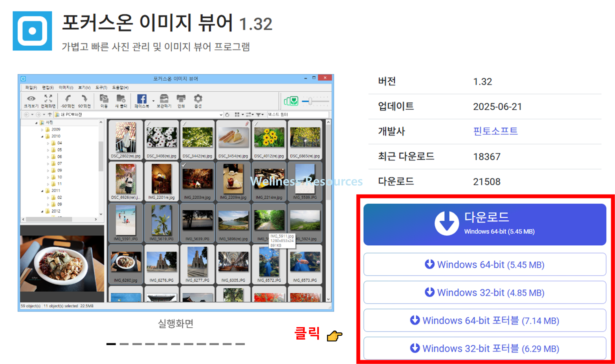Open the 핀토소프트 developer link
Screen dimensions: 615x364
click(x=495, y=131)
